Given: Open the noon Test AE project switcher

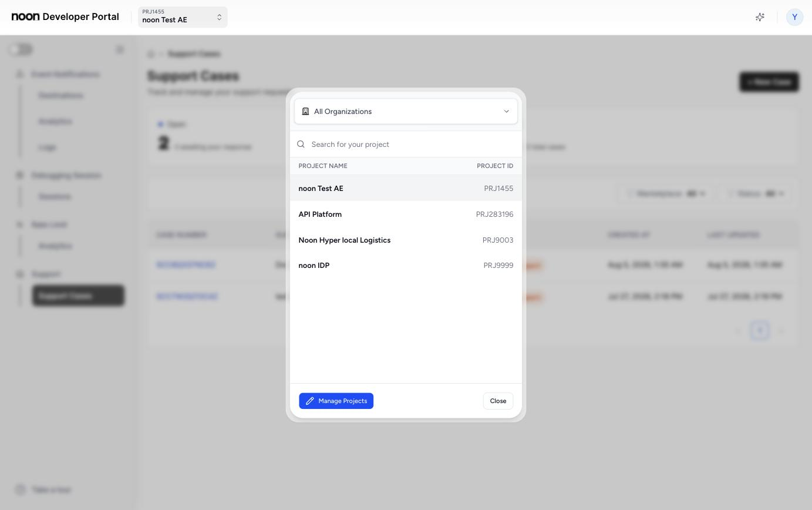Looking at the screenshot, I should pyautogui.click(x=183, y=17).
